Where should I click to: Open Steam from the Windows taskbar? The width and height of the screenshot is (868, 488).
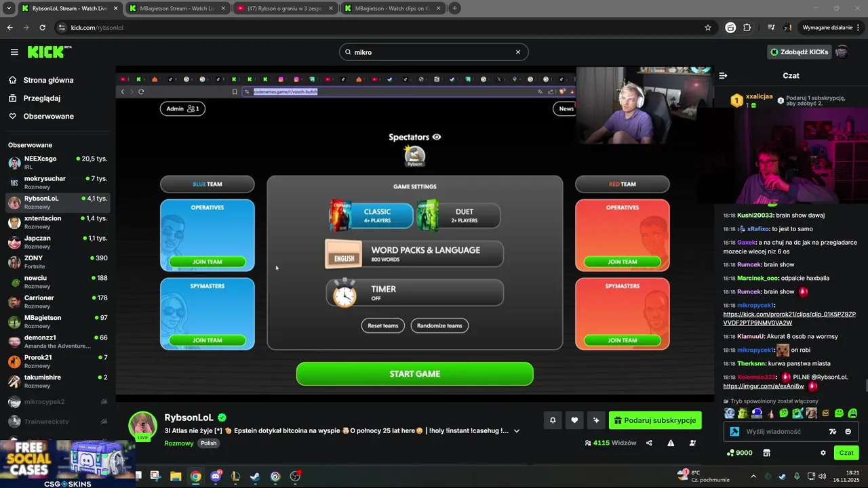click(x=255, y=476)
